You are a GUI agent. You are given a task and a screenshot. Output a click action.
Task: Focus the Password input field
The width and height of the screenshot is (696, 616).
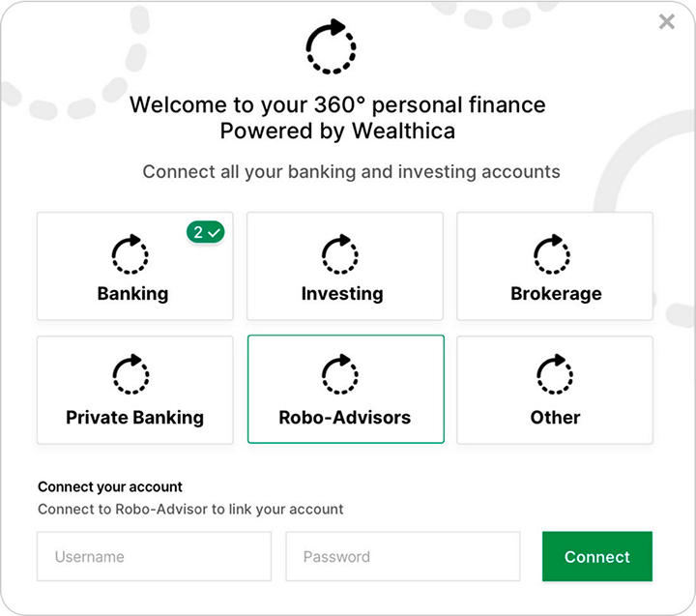pyautogui.click(x=402, y=557)
